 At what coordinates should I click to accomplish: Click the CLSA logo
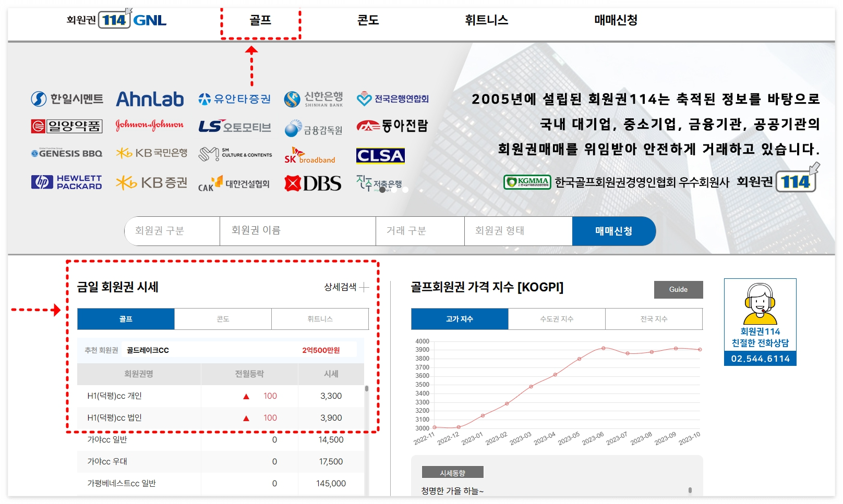coord(380,155)
